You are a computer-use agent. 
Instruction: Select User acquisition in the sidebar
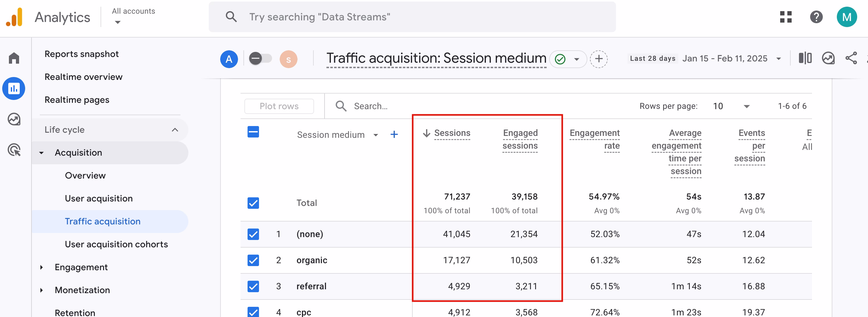pos(98,198)
